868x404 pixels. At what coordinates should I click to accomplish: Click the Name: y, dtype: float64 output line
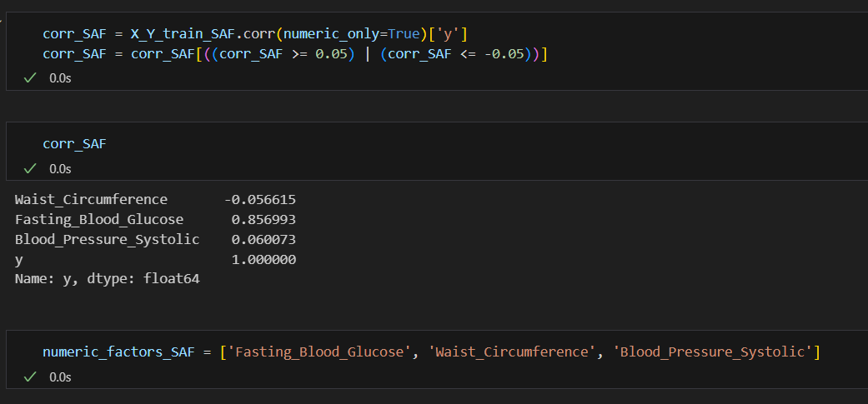coord(107,279)
